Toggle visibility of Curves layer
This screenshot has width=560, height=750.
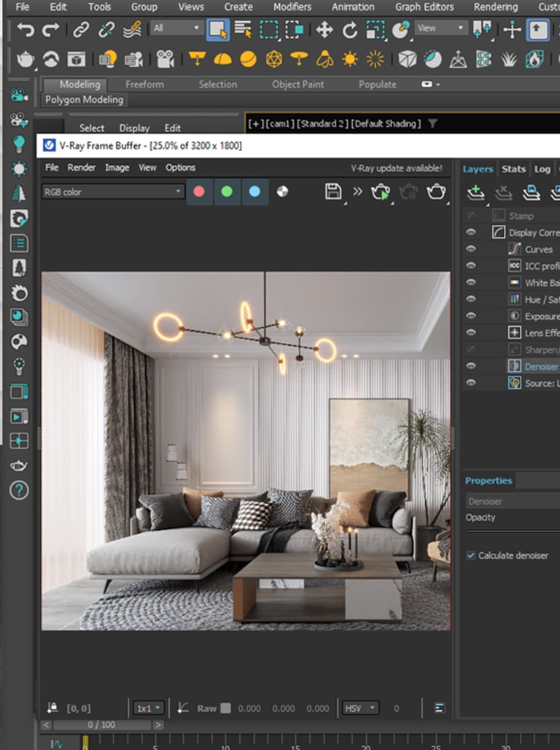click(471, 249)
